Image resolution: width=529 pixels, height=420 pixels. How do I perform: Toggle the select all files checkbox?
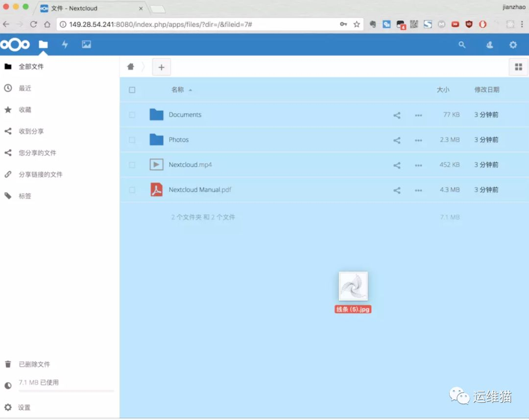click(132, 90)
